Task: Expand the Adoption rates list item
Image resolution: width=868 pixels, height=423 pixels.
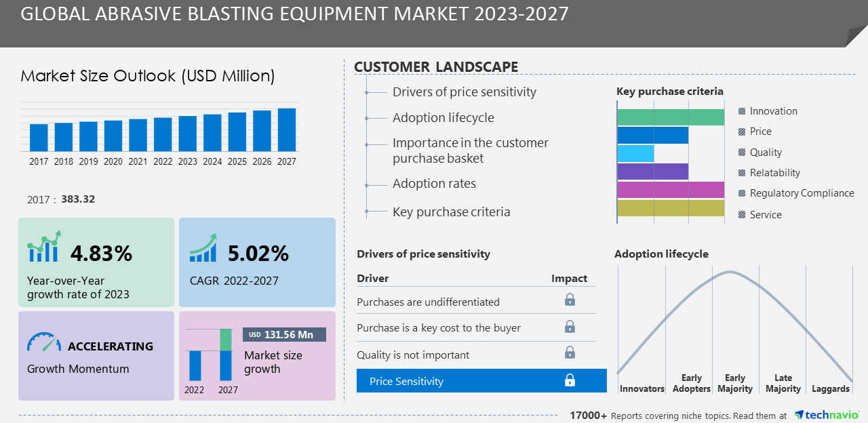Action: [x=434, y=184]
